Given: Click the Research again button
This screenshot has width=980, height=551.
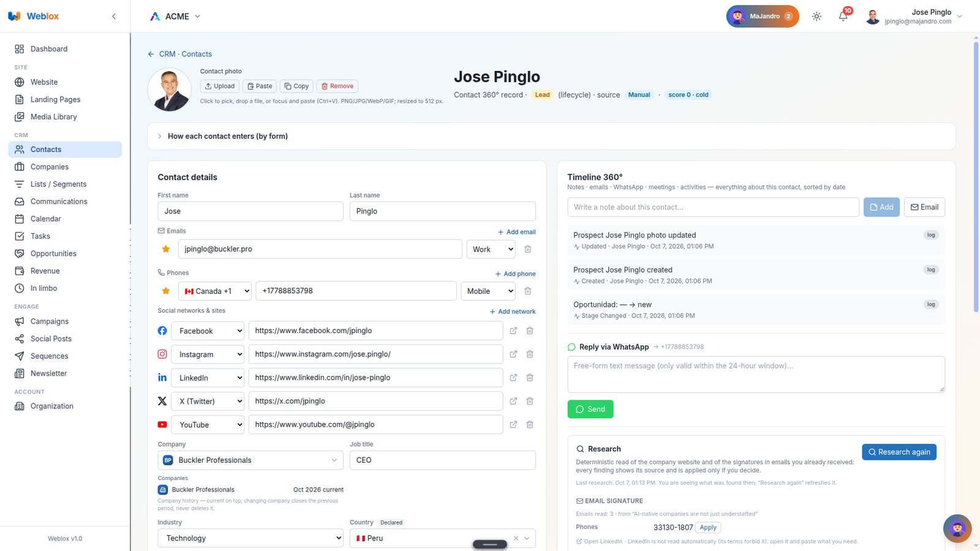Looking at the screenshot, I should 899,452.
